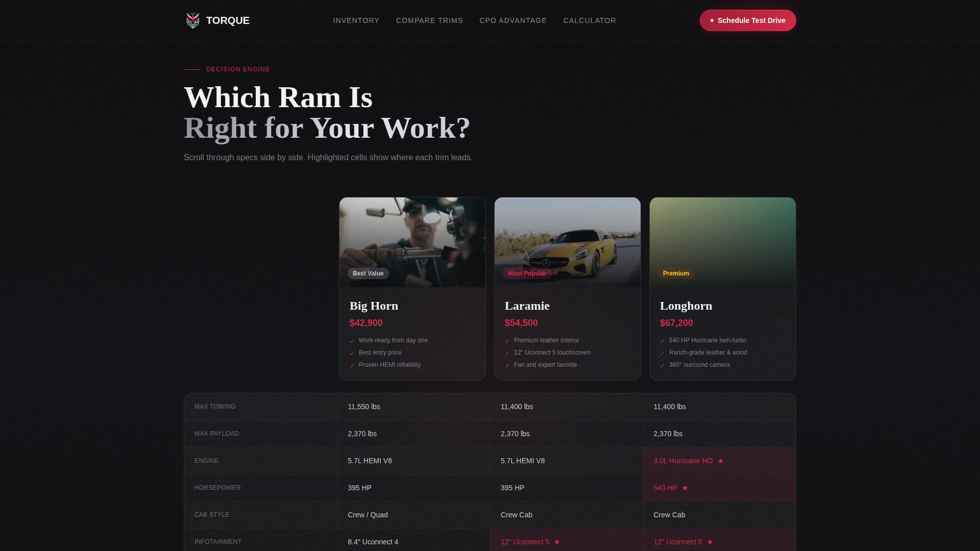
Task: Open the INVENTORY link
Action: [356, 20]
